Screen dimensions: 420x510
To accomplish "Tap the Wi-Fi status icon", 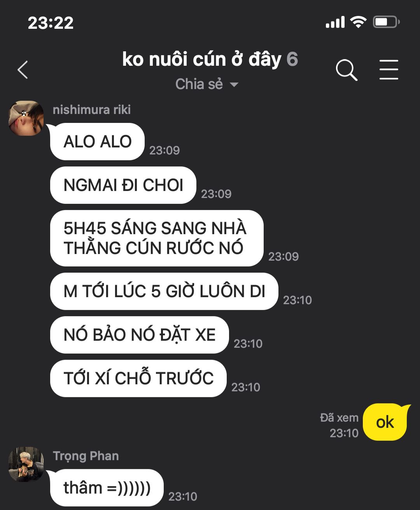I will point(358,22).
